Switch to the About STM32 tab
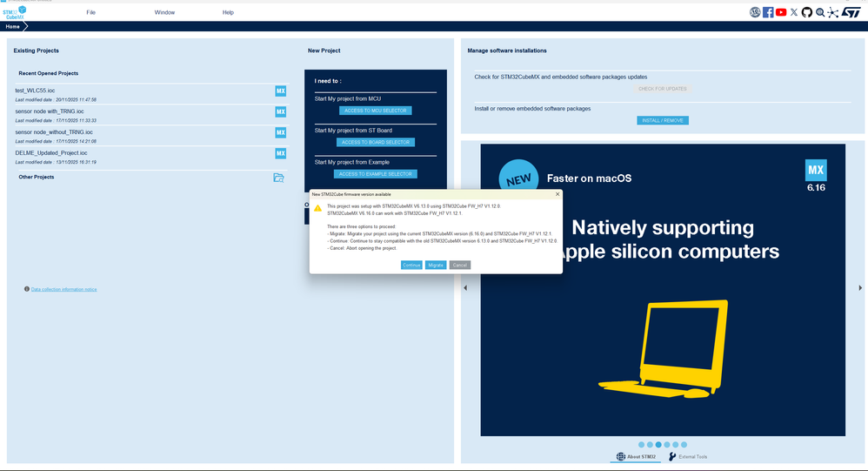 [636, 456]
